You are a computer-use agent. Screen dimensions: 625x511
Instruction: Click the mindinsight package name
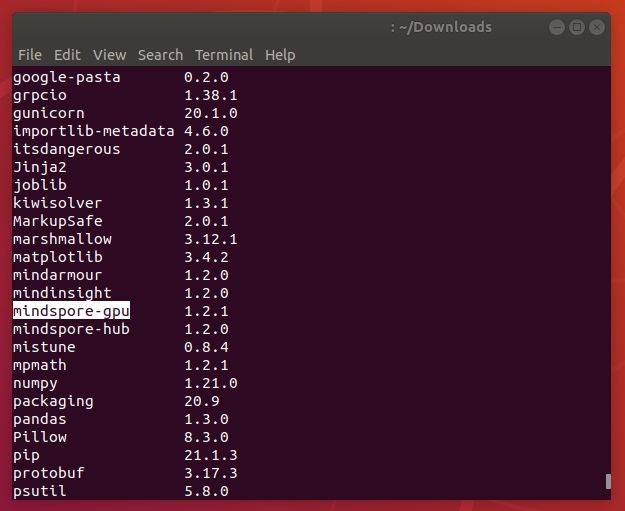point(62,293)
